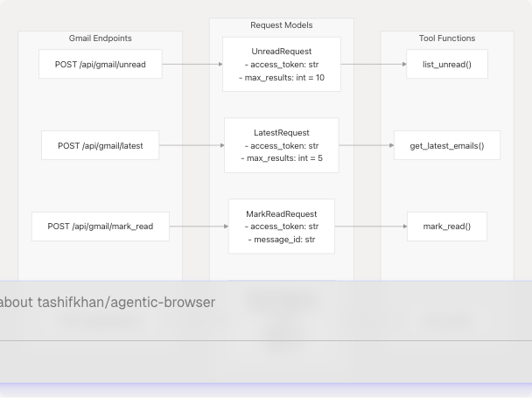Click the Gmail Endpoints group label

(101, 38)
